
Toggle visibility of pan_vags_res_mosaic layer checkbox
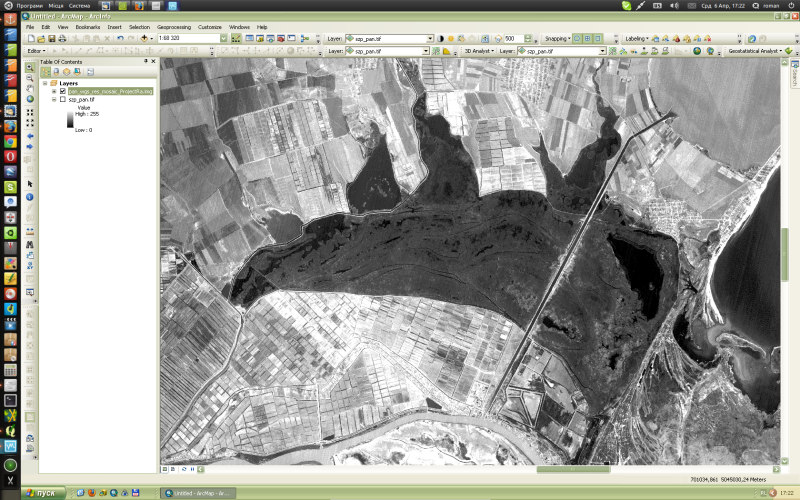pyautogui.click(x=62, y=91)
